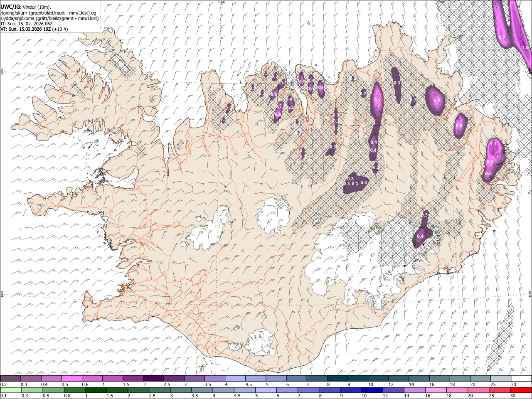Screen dimensions: 532x399
Task: Click the 'rigning/skúrir' legend description line
Action: pyautogui.click(x=48, y=13)
